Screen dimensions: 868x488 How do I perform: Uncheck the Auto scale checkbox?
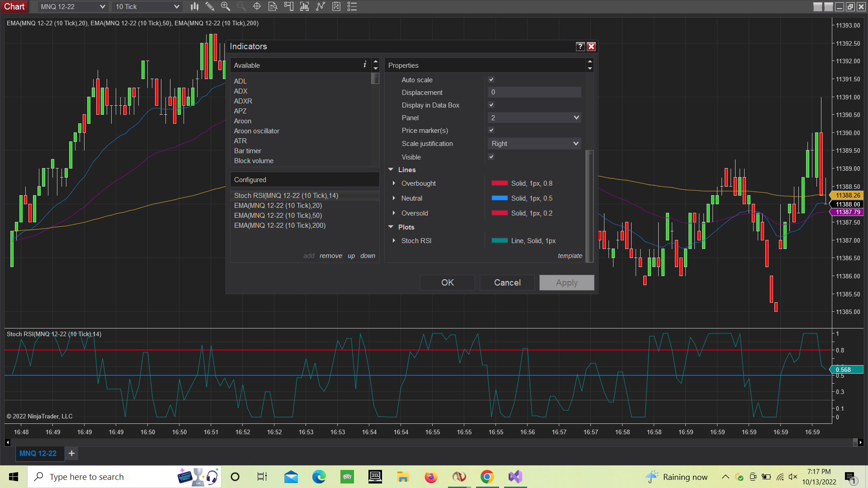(x=491, y=80)
